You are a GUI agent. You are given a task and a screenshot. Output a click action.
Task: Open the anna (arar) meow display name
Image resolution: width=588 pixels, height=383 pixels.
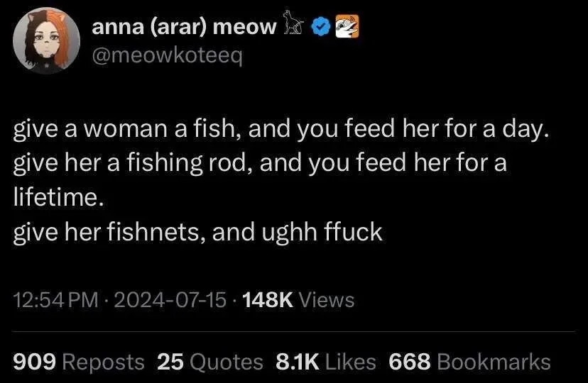click(185, 27)
